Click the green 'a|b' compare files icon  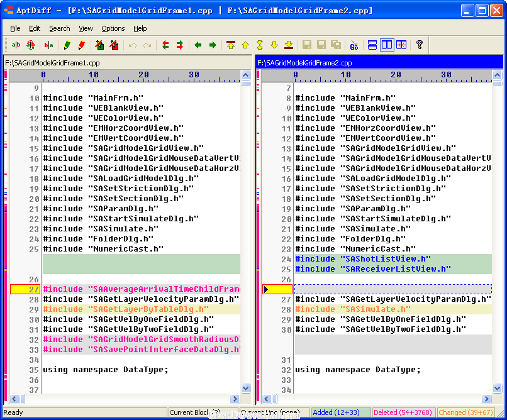click(16, 45)
